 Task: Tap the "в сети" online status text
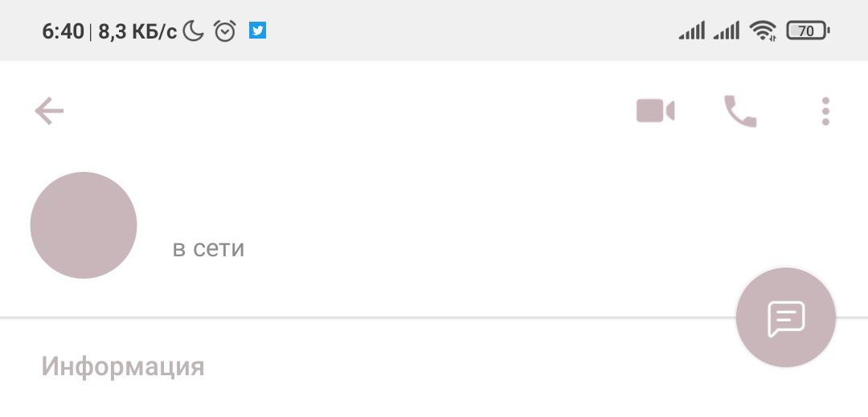pos(208,248)
